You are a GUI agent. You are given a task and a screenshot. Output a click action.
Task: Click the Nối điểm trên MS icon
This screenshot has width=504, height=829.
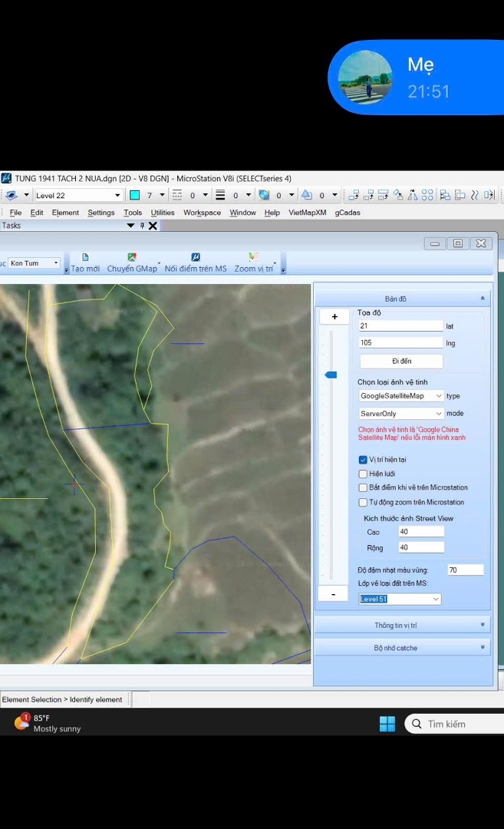196,258
